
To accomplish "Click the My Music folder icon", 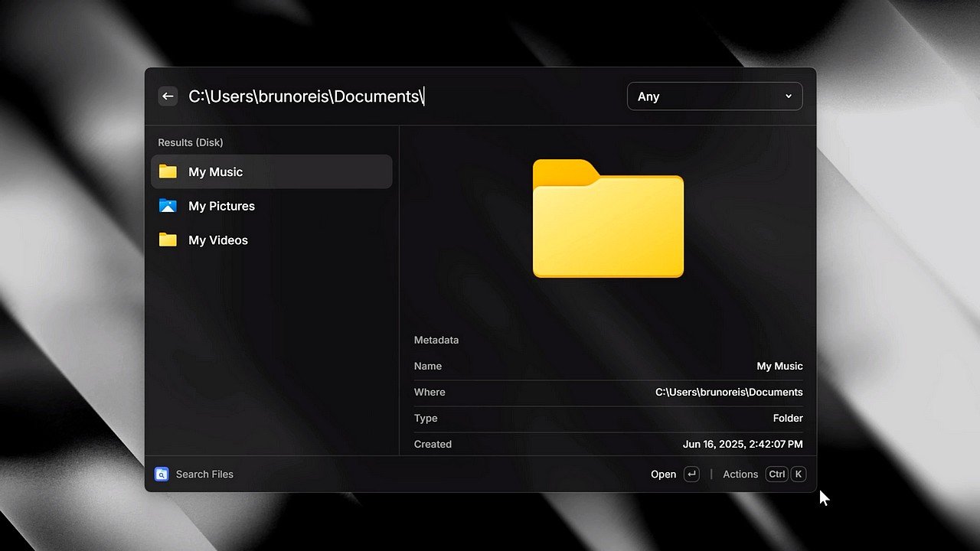I will point(168,171).
